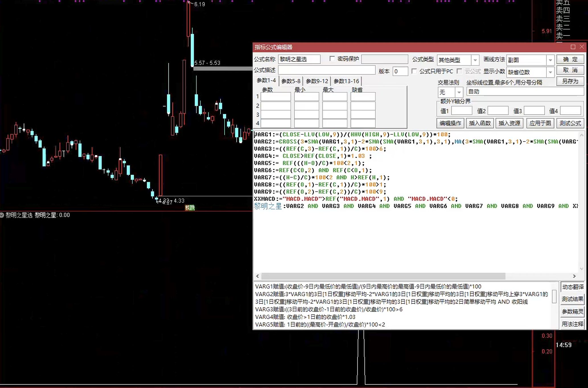Click the 卖一 order book row
Image resolution: width=588 pixels, height=388 pixels.
click(x=563, y=36)
